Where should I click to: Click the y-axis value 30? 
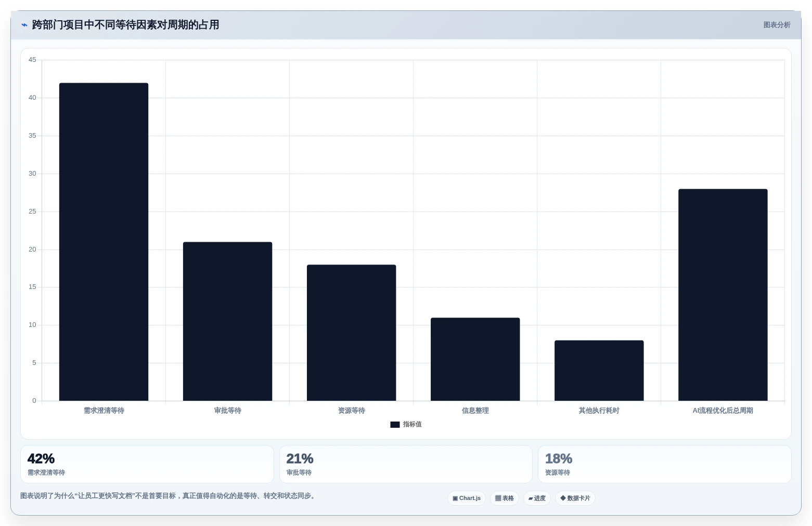pyautogui.click(x=32, y=174)
